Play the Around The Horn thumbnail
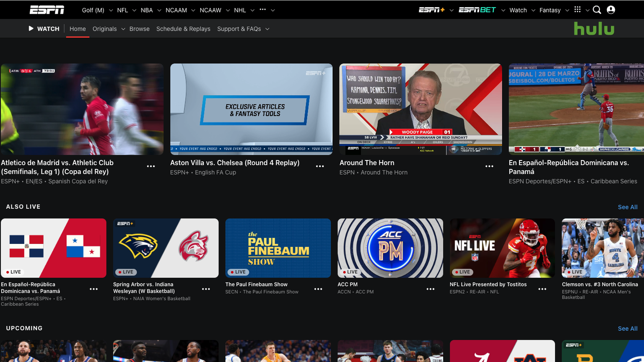 [x=421, y=109]
